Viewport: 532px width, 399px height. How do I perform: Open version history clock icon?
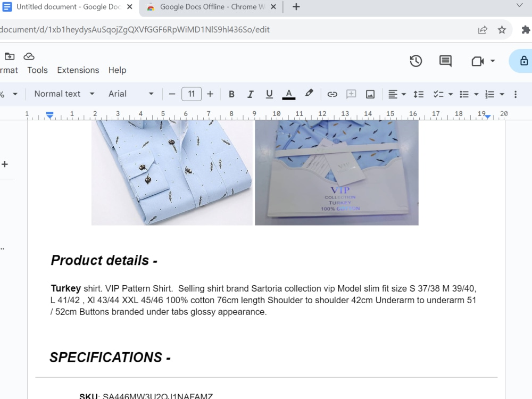pos(415,61)
